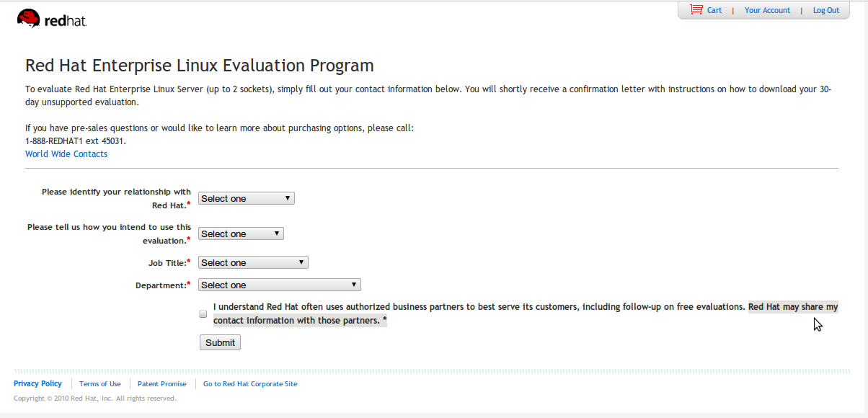This screenshot has width=868, height=418.
Task: Open the intended evaluation use dropdown
Action: pyautogui.click(x=241, y=234)
